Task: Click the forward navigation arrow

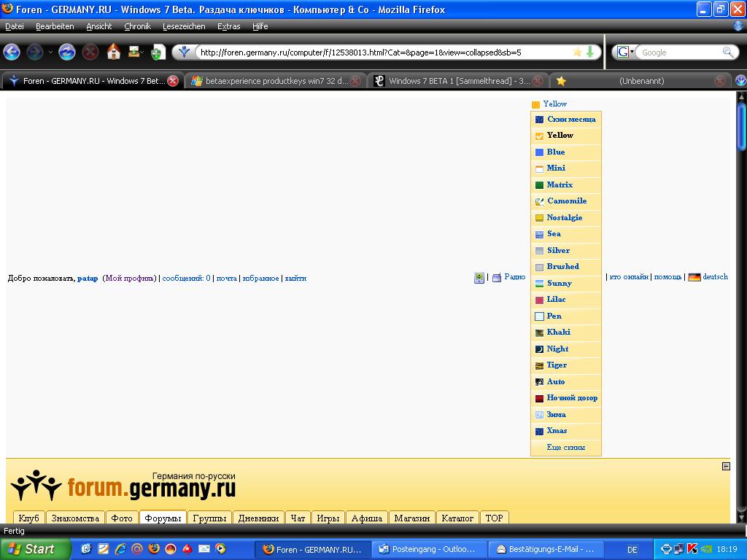Action: pos(35,52)
